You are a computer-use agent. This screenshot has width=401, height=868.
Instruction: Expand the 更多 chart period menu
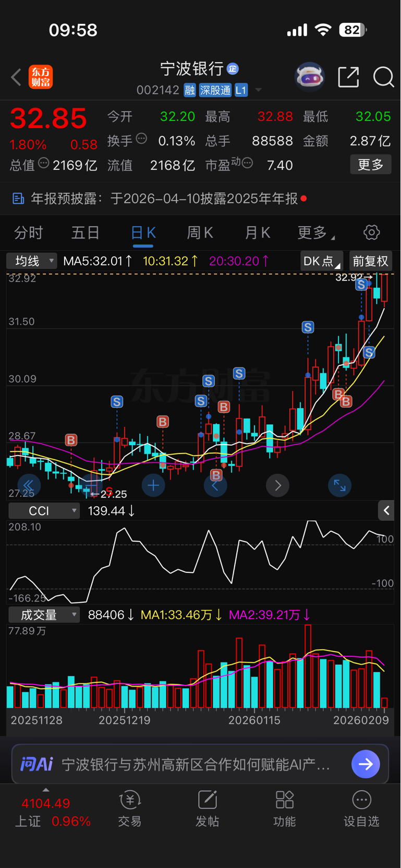[316, 233]
